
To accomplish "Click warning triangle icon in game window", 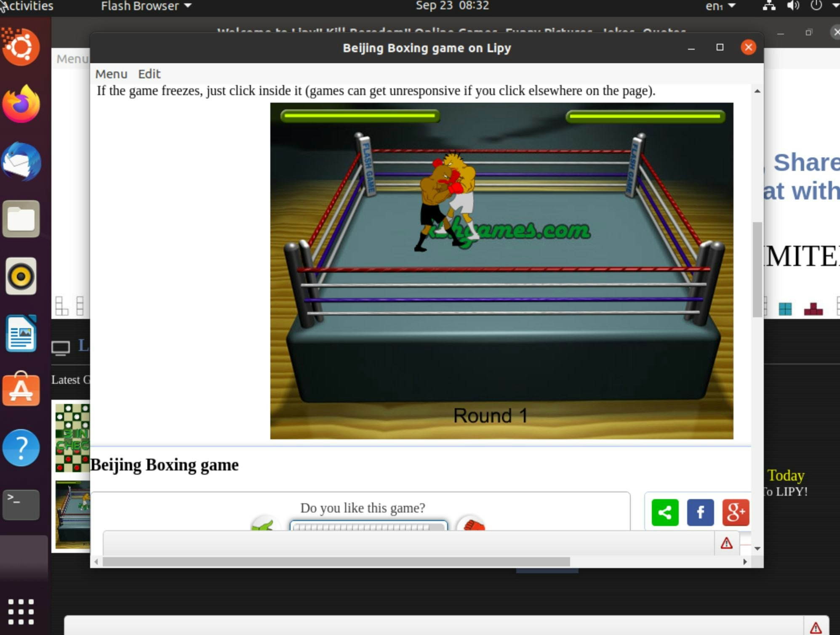I will point(726,543).
